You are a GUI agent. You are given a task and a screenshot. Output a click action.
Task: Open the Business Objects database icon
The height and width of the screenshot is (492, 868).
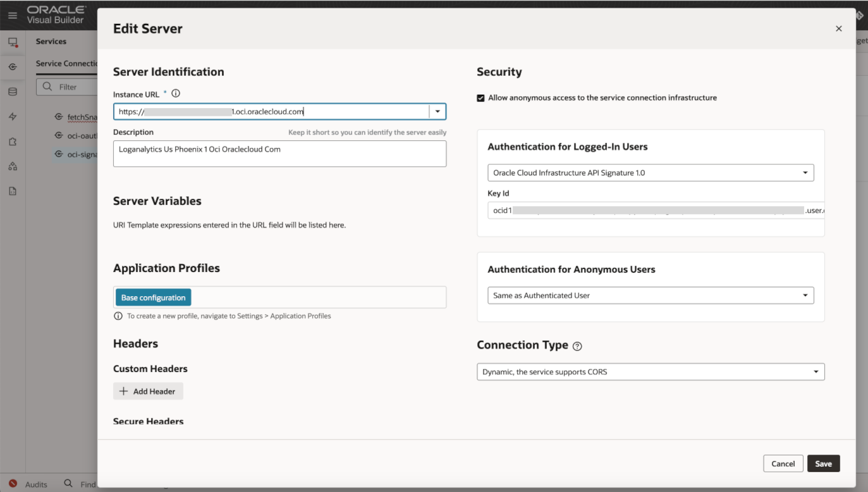point(13,92)
